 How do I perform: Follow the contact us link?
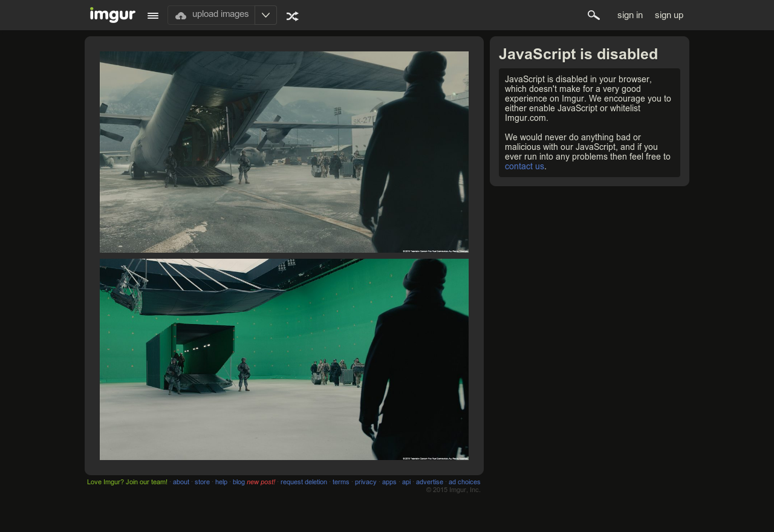click(524, 166)
